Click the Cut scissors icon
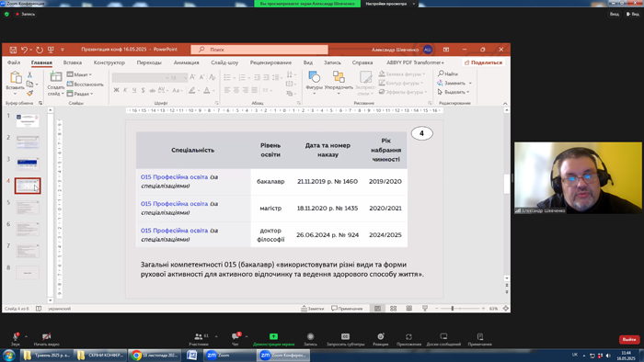The height and width of the screenshot is (362, 644). (29, 74)
